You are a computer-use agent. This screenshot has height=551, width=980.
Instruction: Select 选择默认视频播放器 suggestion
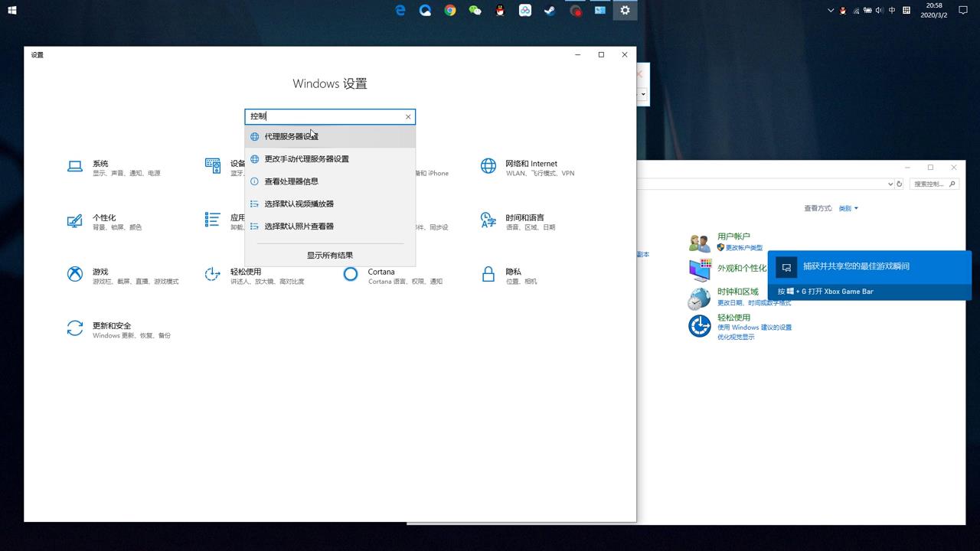click(x=330, y=204)
